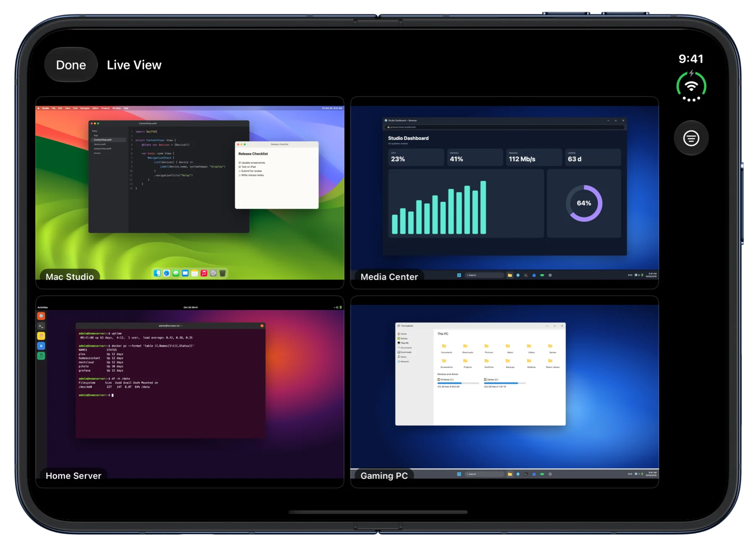Open Finder in the Mac Studio dock
756x549 pixels.
pos(157,273)
